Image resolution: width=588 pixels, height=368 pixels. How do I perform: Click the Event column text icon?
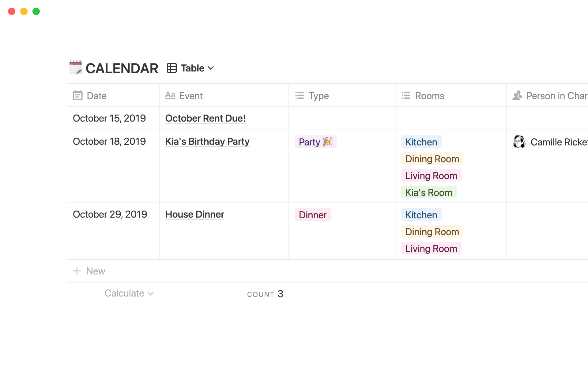[170, 96]
